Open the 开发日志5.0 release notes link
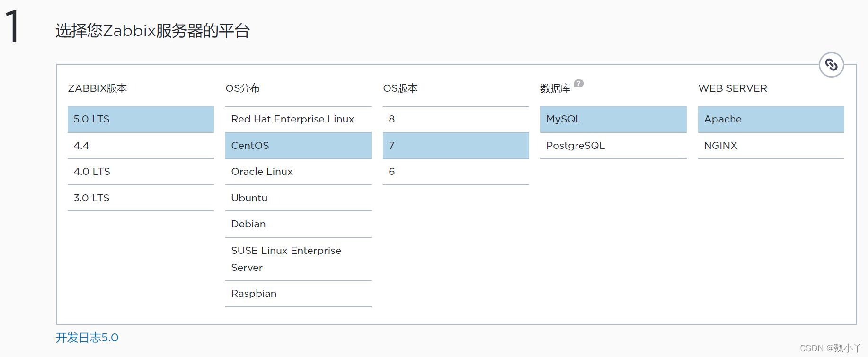Viewport: 868px width, 357px height. (x=87, y=338)
